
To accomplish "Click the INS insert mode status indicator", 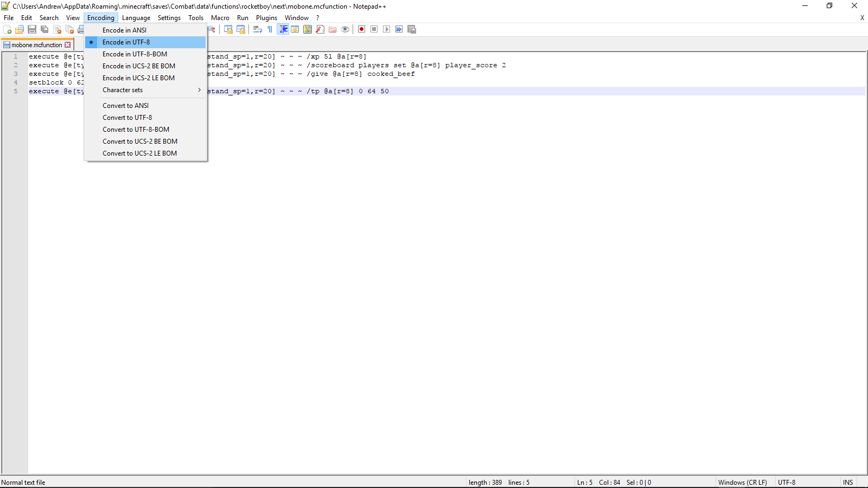I will pos(848,483).
